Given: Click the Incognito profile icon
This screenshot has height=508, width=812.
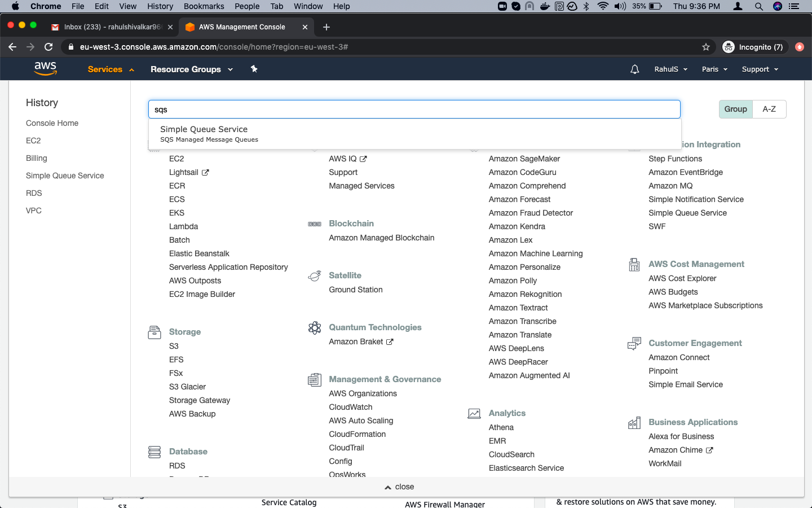Looking at the screenshot, I should 729,47.
